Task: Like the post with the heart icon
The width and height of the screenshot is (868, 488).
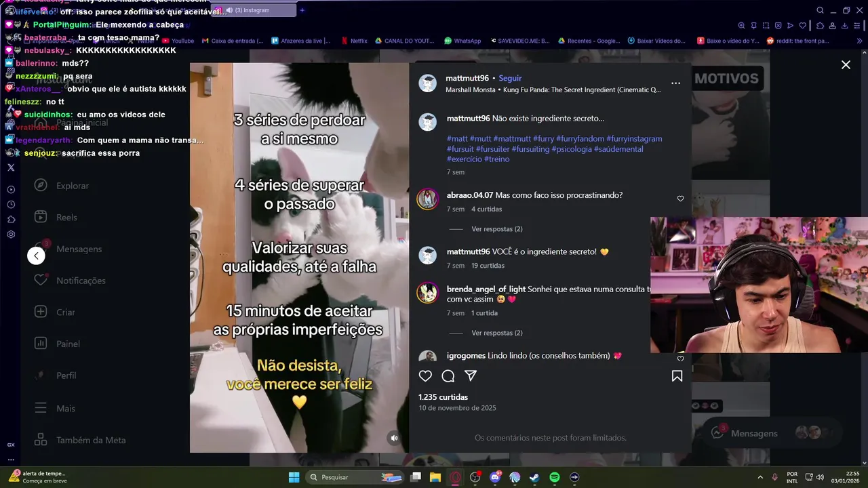Action: [425, 375]
